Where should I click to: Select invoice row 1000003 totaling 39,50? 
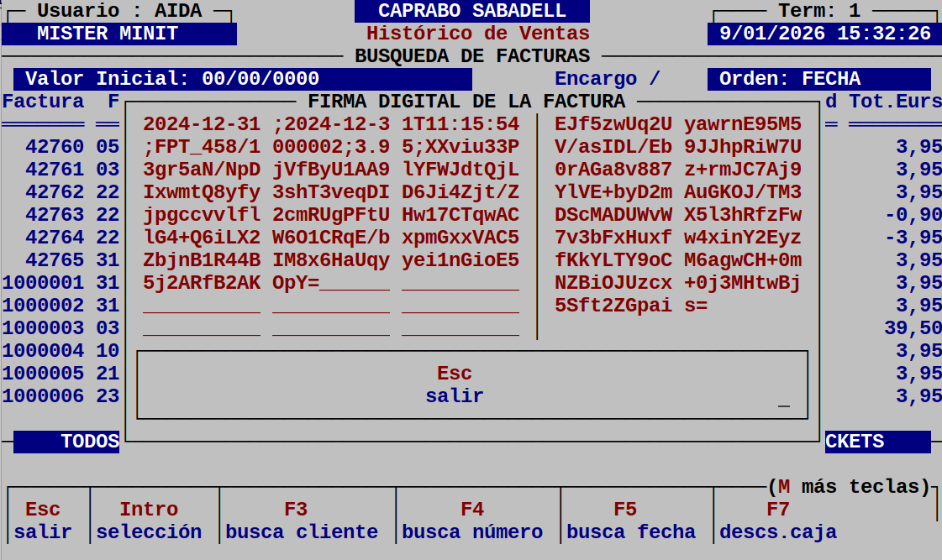[x=59, y=327]
